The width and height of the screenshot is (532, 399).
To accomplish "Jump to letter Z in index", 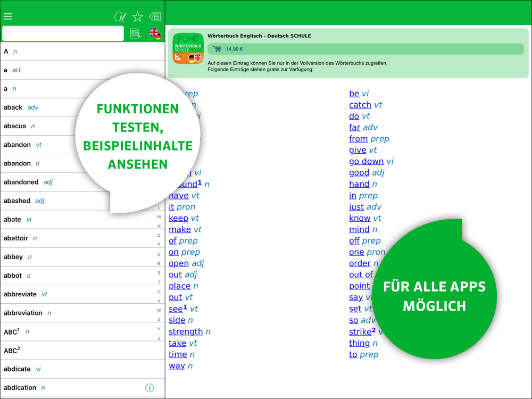I will pos(159,338).
